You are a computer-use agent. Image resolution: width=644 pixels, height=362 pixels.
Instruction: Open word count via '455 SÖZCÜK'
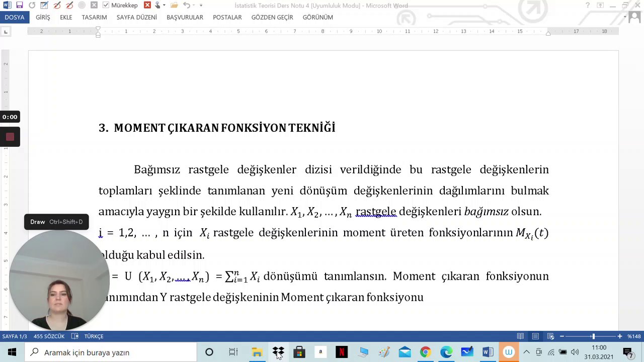click(x=49, y=336)
